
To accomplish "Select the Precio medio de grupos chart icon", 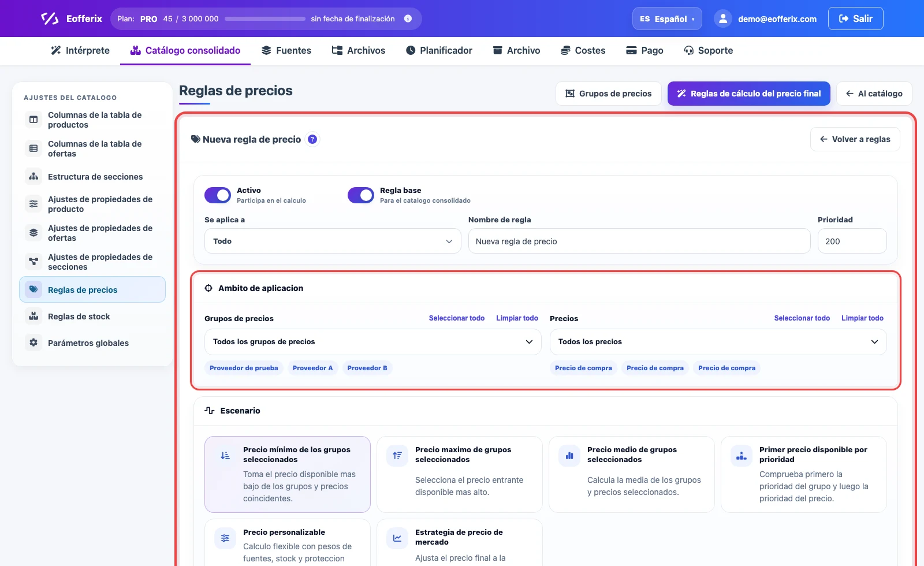I will click(x=569, y=456).
